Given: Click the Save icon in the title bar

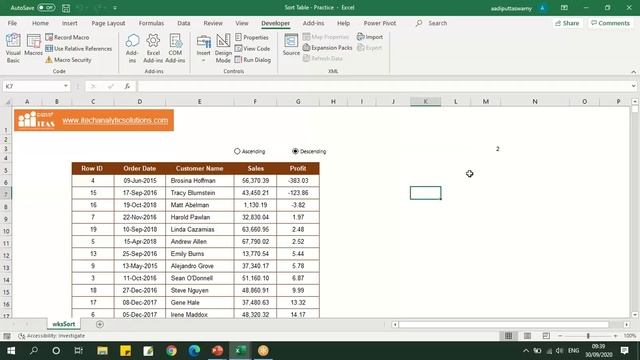Looking at the screenshot, I should (x=66, y=8).
